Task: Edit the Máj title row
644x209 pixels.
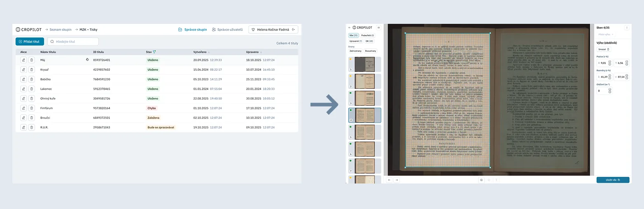Action: 23,60
